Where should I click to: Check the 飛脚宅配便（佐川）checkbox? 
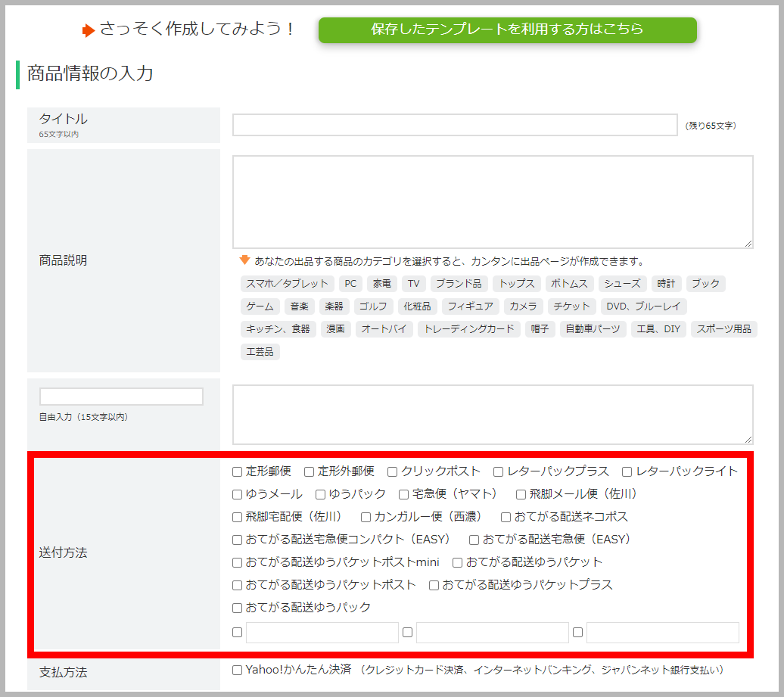point(238,517)
